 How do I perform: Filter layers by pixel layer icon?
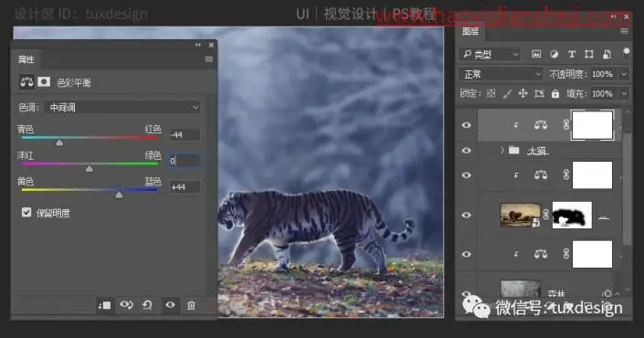(536, 54)
